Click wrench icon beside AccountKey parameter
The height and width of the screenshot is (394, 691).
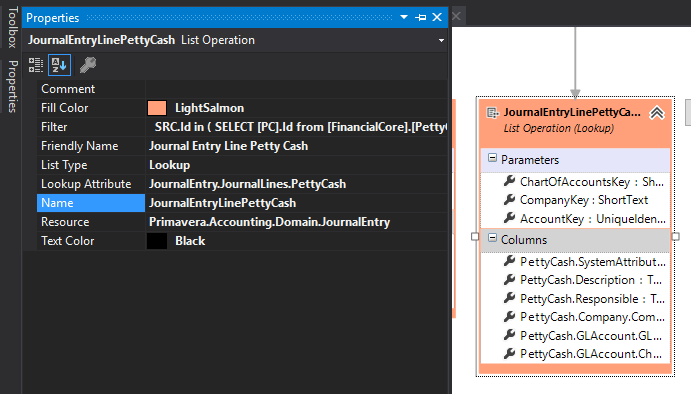tap(509, 218)
